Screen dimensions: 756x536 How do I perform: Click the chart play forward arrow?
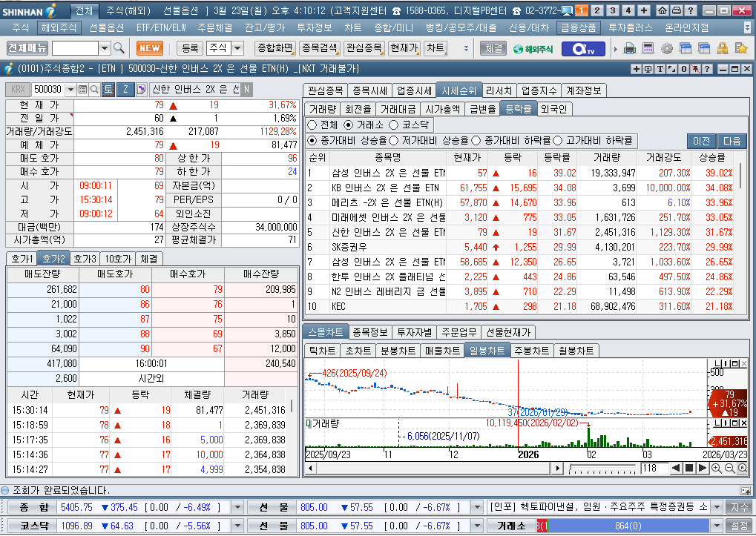[703, 468]
